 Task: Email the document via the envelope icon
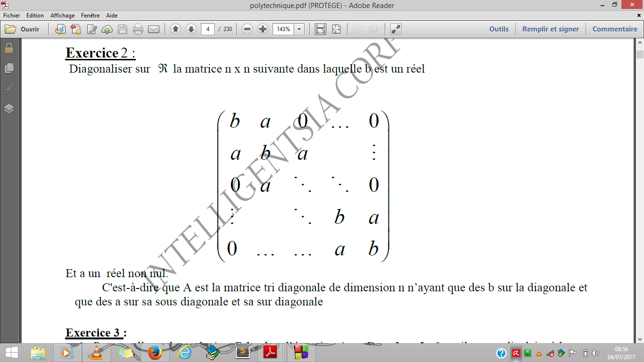(153, 29)
